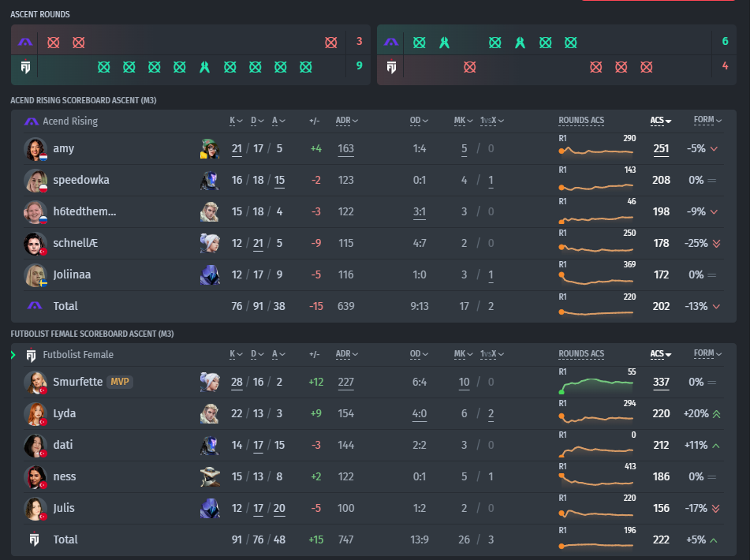Click amy's rounds ACS sparkline
Image resolution: width=750 pixels, height=560 pixels.
pos(596,151)
